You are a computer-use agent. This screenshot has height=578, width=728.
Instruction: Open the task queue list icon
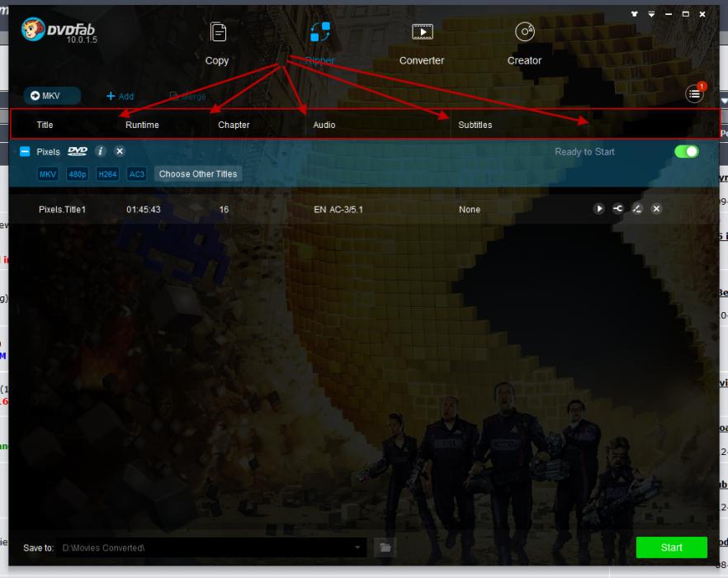[694, 94]
